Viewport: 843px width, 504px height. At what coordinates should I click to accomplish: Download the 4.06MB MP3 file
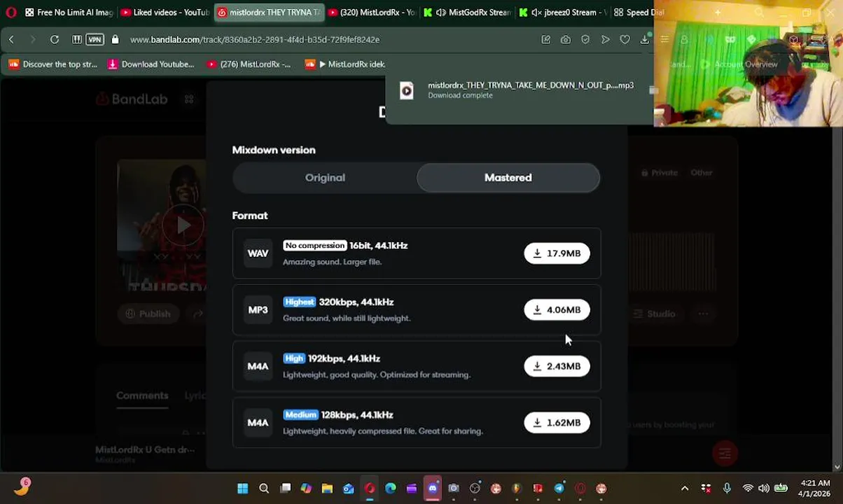click(x=557, y=309)
